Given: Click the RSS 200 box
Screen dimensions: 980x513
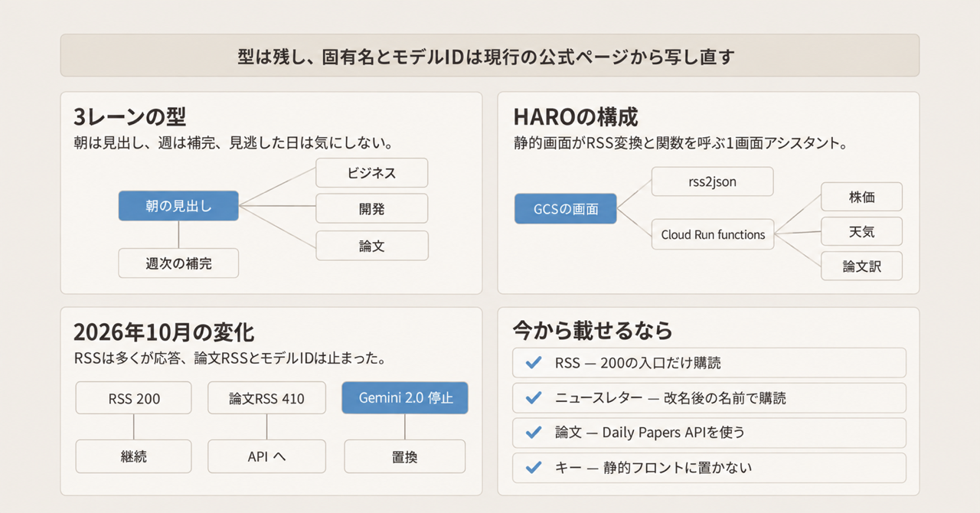Looking at the screenshot, I should pos(134,398).
